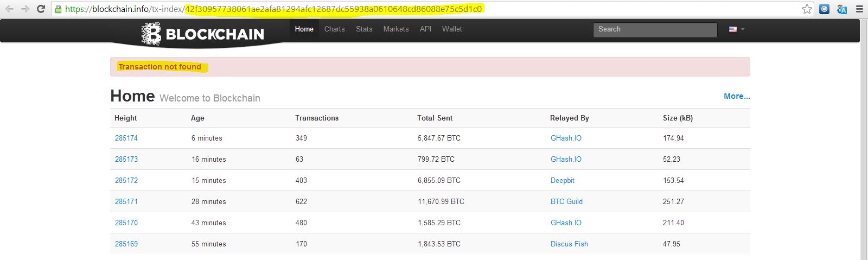Image resolution: width=868 pixels, height=260 pixels.
Task: Click the 5,847.67 BTC total sent value
Action: (439, 138)
